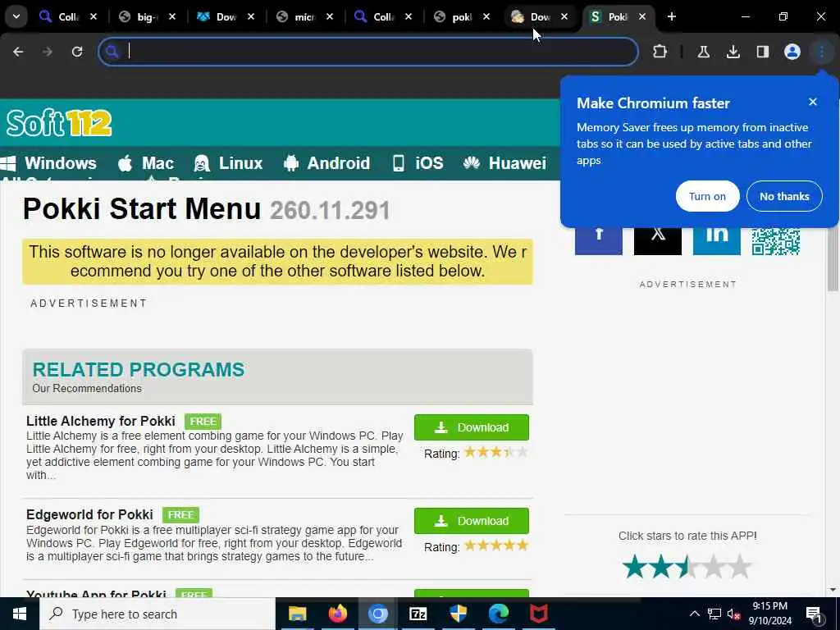The height and width of the screenshot is (630, 840).
Task: Open the Windows Security shield icon
Action: click(458, 614)
